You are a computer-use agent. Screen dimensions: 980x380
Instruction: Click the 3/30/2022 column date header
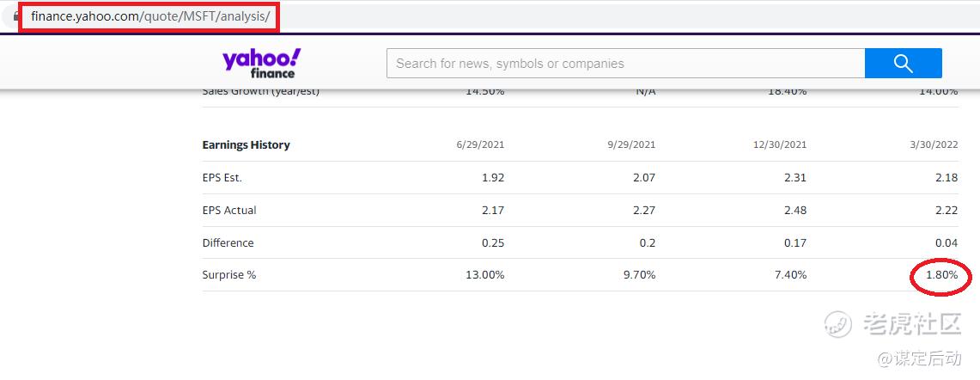tap(933, 145)
